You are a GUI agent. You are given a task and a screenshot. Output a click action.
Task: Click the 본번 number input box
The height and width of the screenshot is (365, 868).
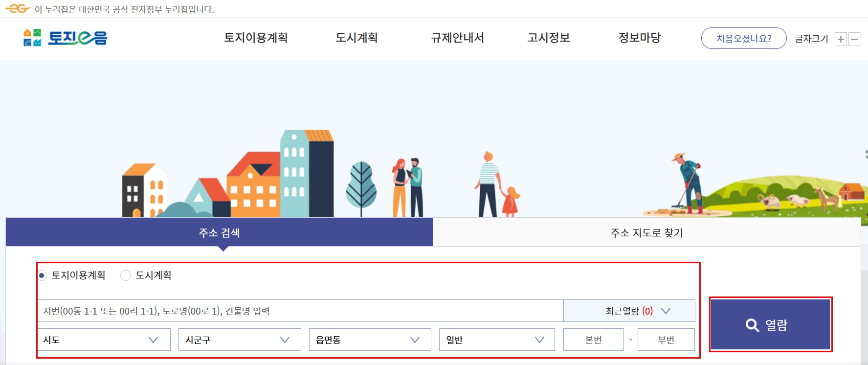click(x=593, y=339)
